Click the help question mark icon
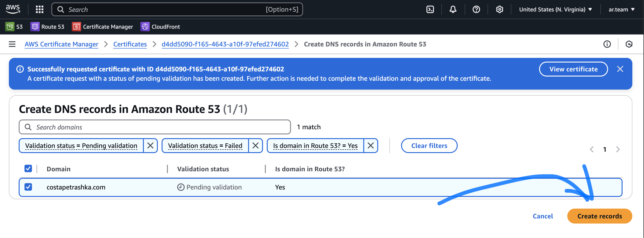Screen dimensions: 644x238 click(x=476, y=10)
